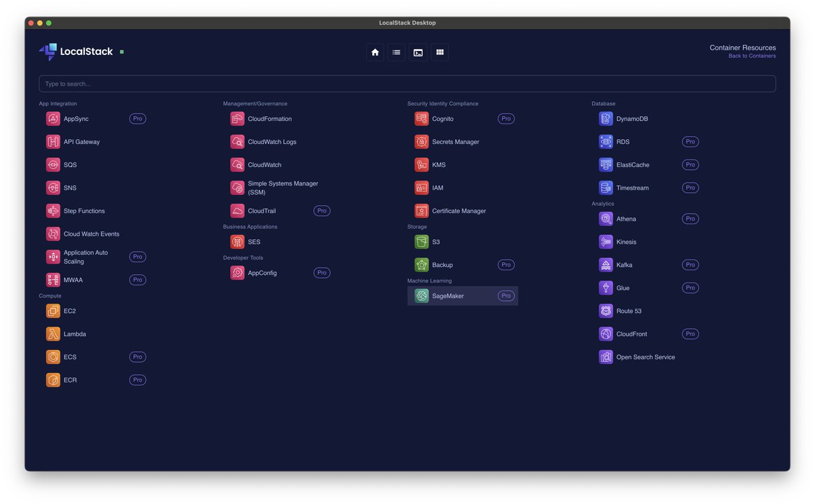Open the Certificate Manager label
The width and height of the screenshot is (815, 504).
459,211
